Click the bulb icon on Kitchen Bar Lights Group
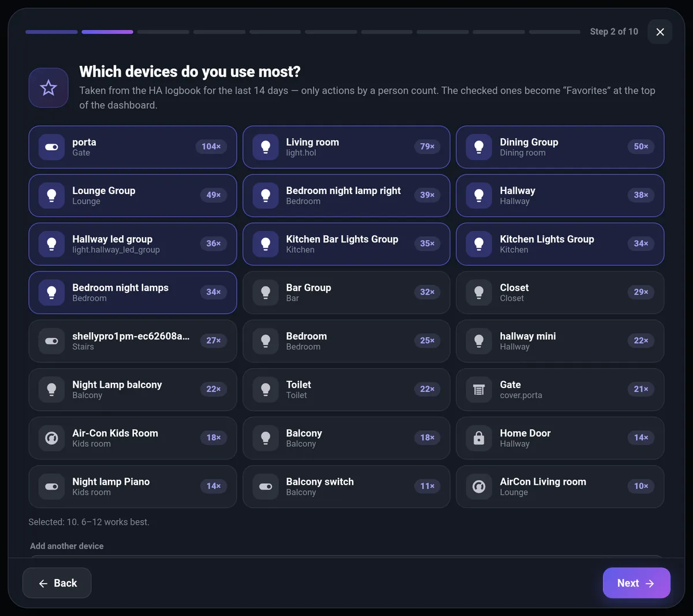693x616 pixels. point(266,244)
